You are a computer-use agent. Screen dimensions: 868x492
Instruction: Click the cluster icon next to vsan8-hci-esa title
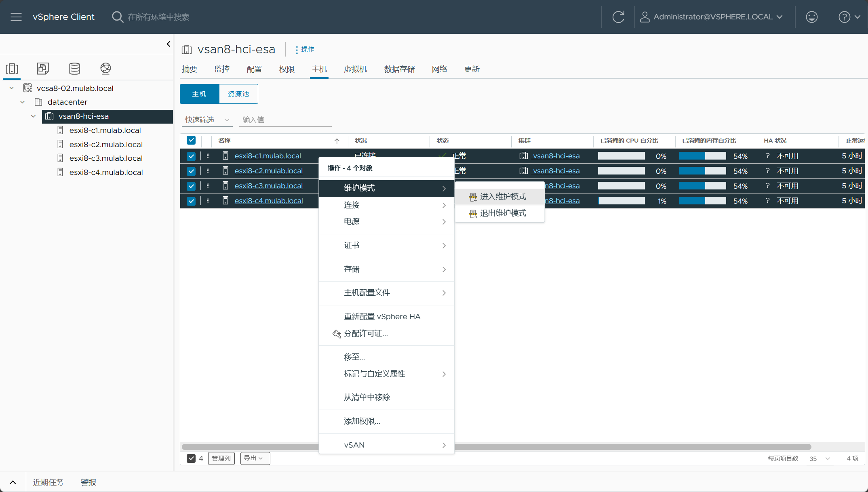point(187,49)
